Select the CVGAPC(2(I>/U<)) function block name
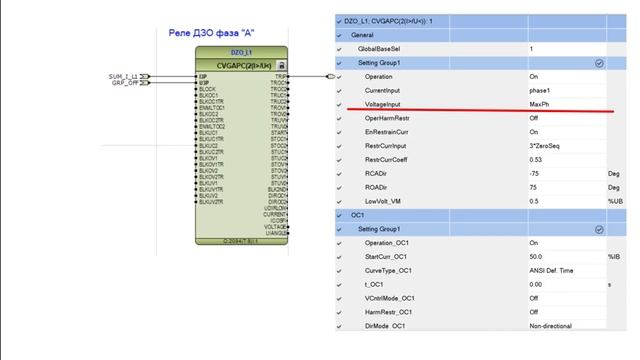 coord(244,66)
